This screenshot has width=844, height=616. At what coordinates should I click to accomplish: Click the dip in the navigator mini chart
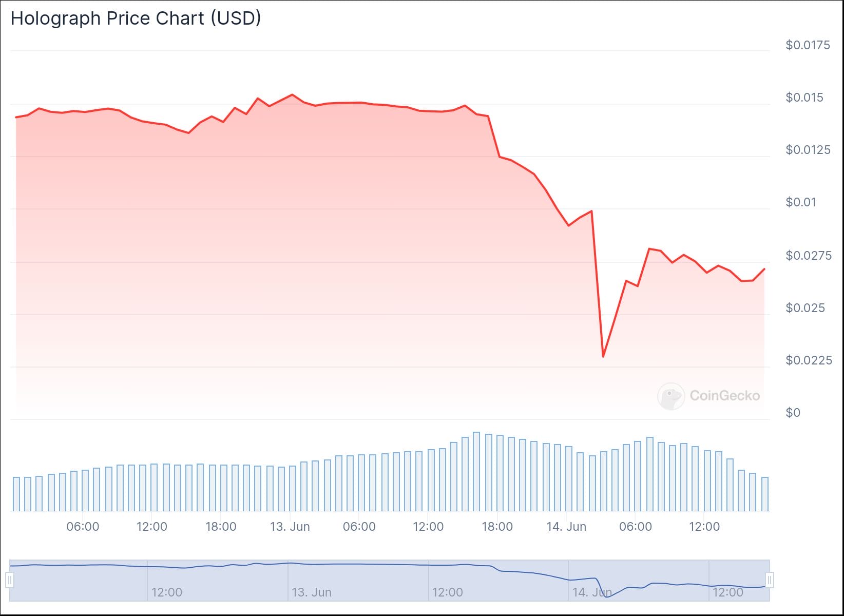607,596
